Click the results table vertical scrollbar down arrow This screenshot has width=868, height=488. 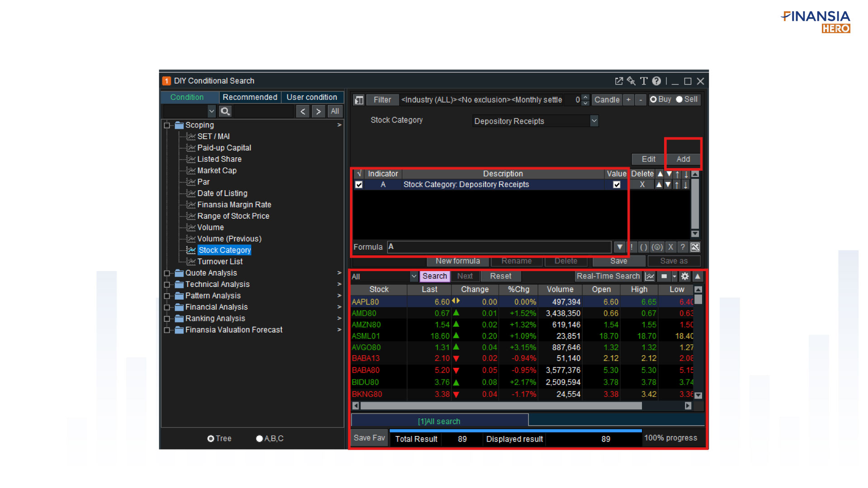tap(698, 395)
